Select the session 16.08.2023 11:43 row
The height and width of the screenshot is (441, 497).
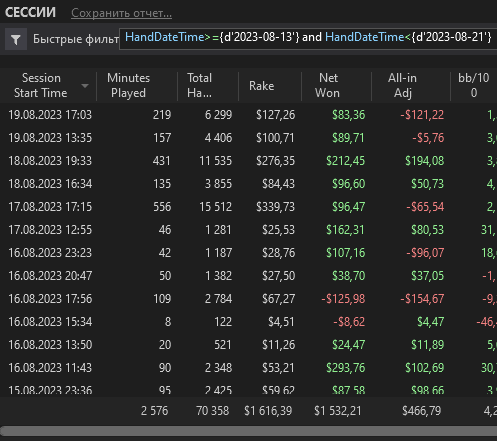[x=248, y=368]
